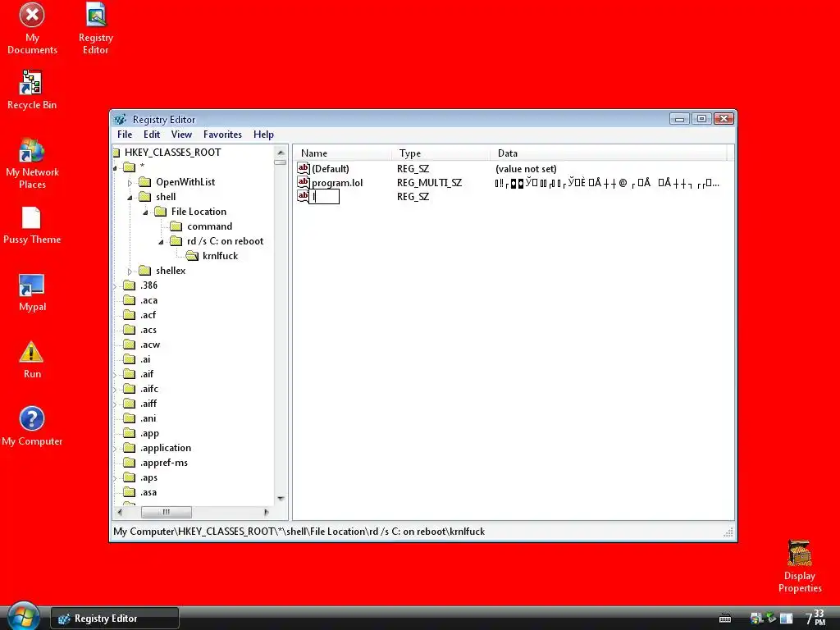Select the .acs tree key
Screen dimensions: 840x630
[148, 330]
